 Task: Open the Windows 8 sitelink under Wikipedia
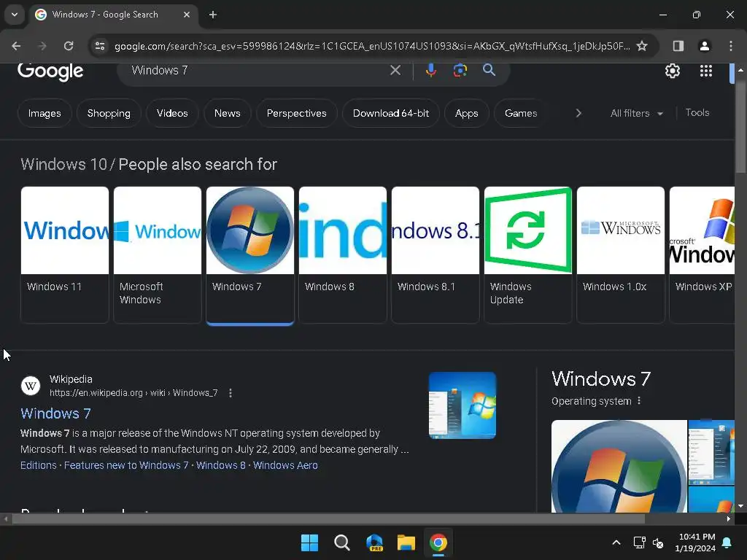220,465
